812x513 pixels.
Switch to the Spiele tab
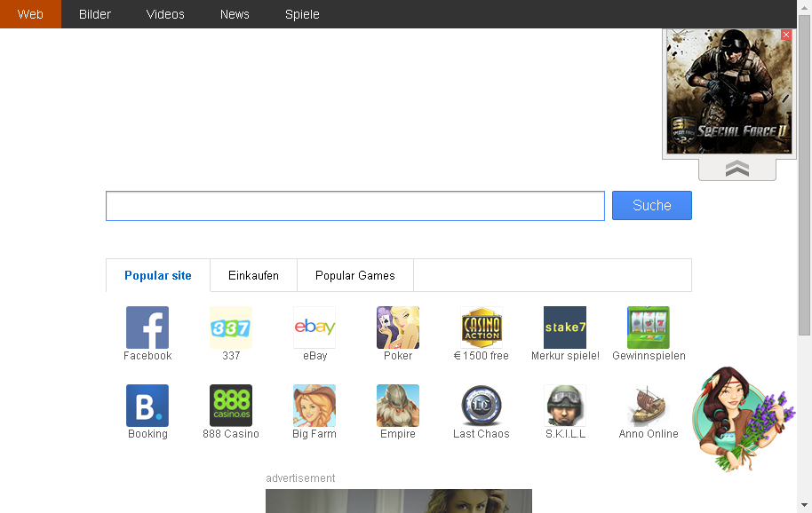pos(302,14)
